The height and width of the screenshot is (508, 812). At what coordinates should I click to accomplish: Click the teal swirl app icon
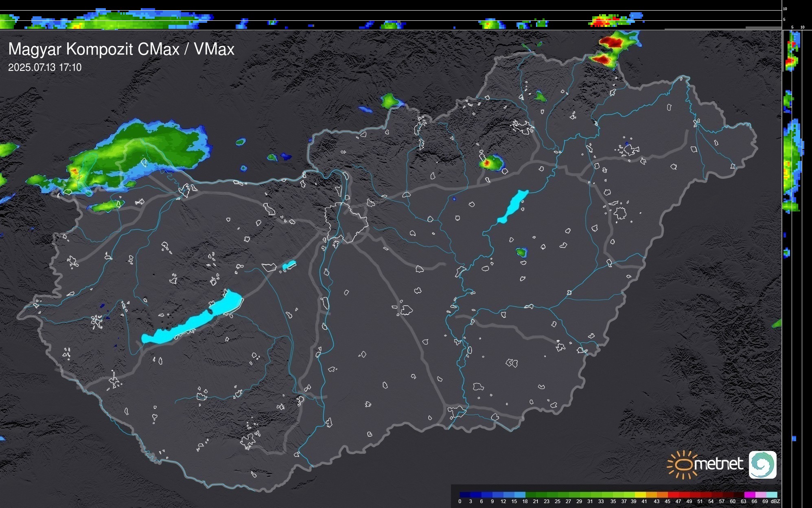coord(762,464)
